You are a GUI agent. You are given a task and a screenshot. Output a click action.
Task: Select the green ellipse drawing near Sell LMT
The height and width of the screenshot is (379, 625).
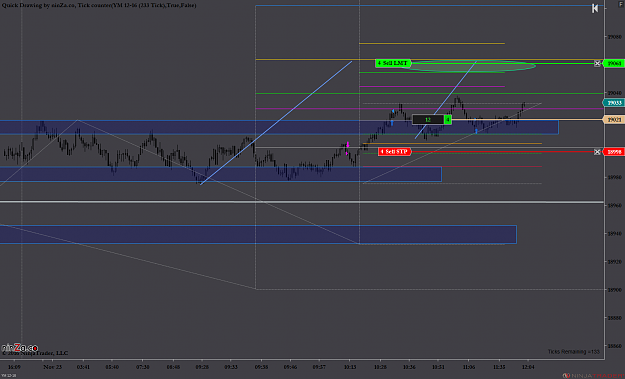(x=467, y=66)
